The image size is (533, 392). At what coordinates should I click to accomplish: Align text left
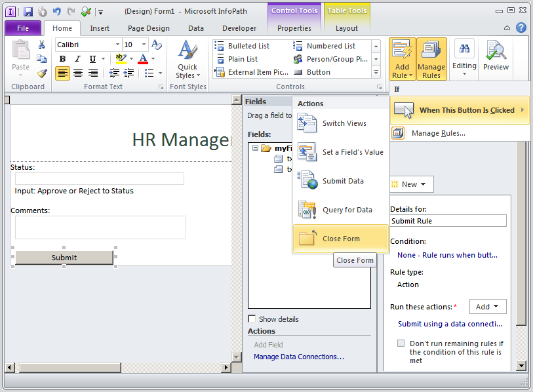pos(62,73)
